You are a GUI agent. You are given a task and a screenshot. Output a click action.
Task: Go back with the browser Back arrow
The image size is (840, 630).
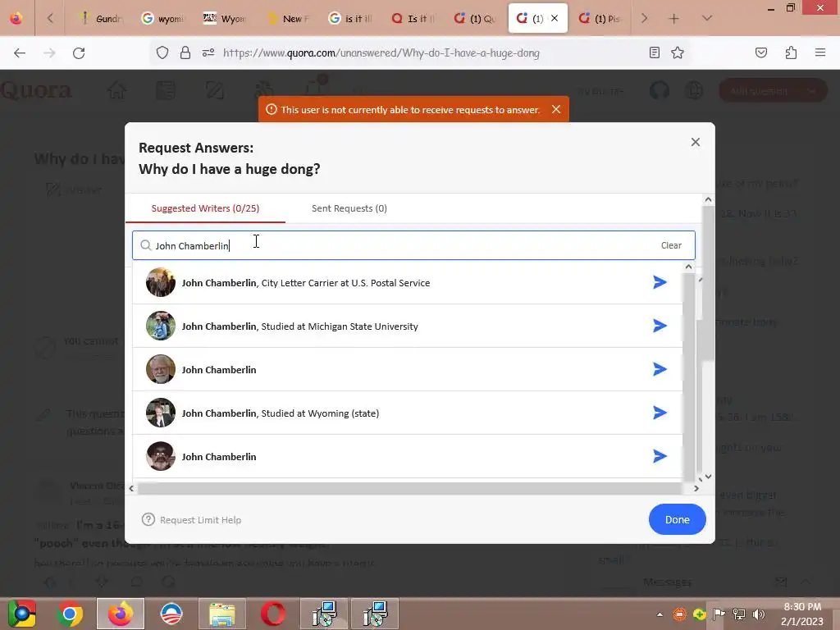(20, 53)
